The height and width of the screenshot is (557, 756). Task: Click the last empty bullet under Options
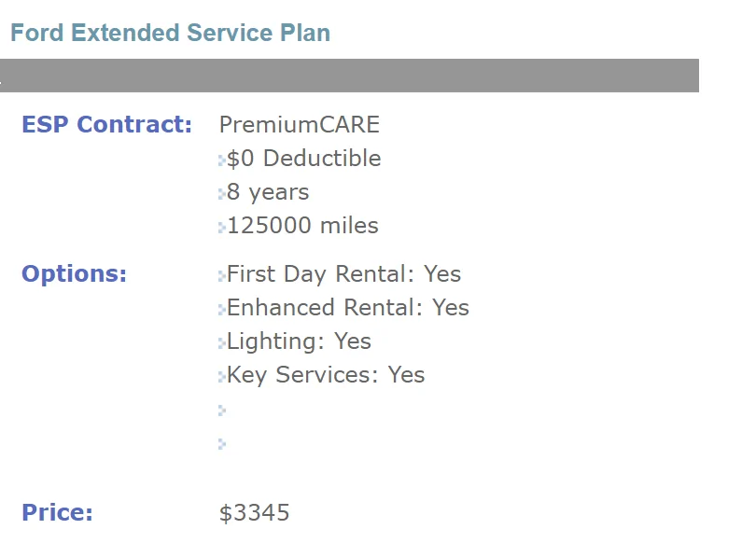(x=222, y=444)
